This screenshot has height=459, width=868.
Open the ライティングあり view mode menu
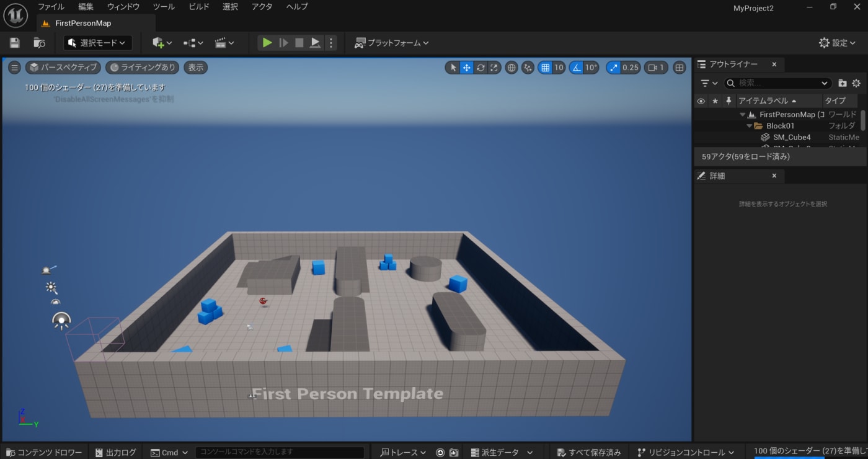(143, 67)
